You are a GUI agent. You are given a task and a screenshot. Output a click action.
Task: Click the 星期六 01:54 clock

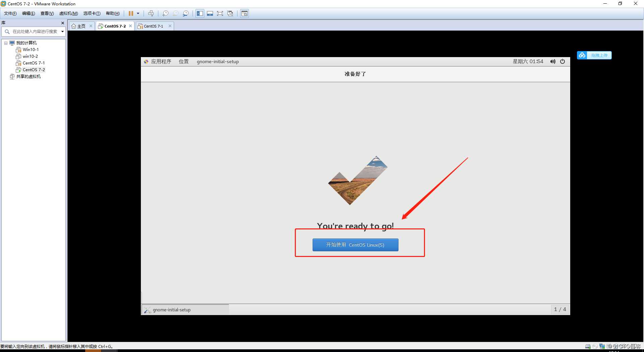pos(528,61)
